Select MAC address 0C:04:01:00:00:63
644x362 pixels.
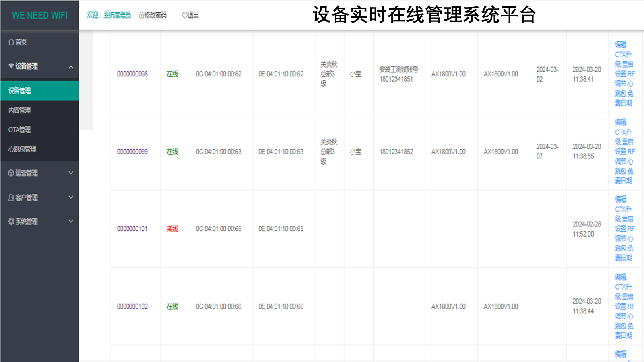point(219,152)
